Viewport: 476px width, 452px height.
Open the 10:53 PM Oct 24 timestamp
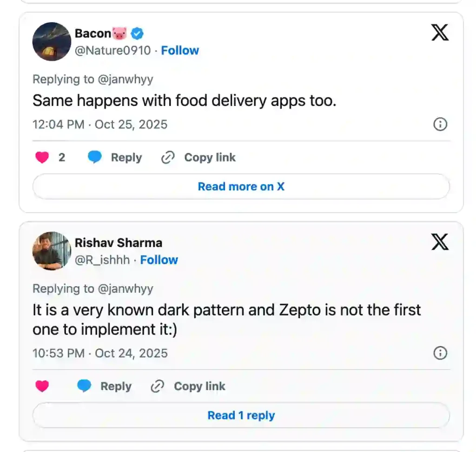[x=99, y=353]
